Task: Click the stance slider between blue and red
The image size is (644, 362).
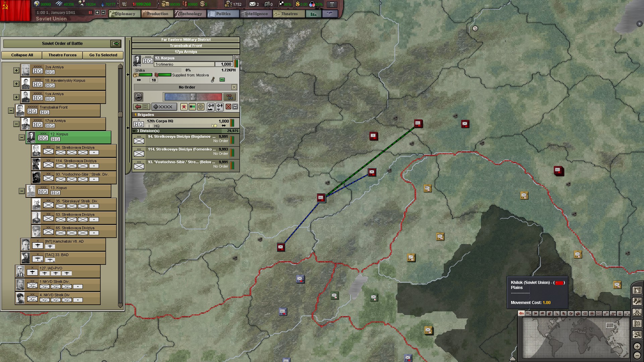Action: pyautogui.click(x=193, y=97)
